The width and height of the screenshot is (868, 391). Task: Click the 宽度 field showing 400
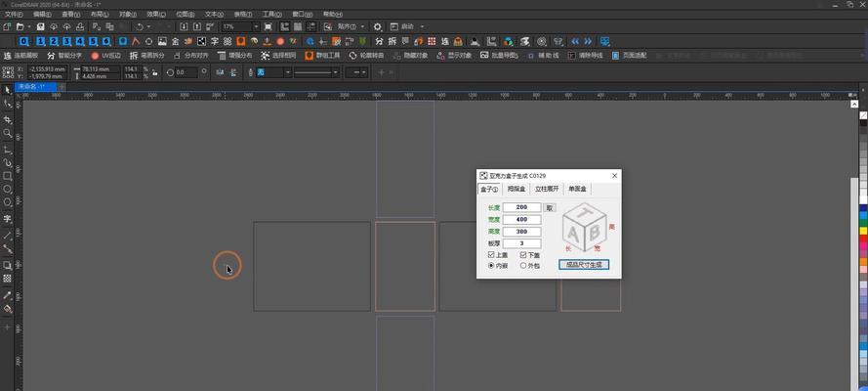tap(521, 220)
